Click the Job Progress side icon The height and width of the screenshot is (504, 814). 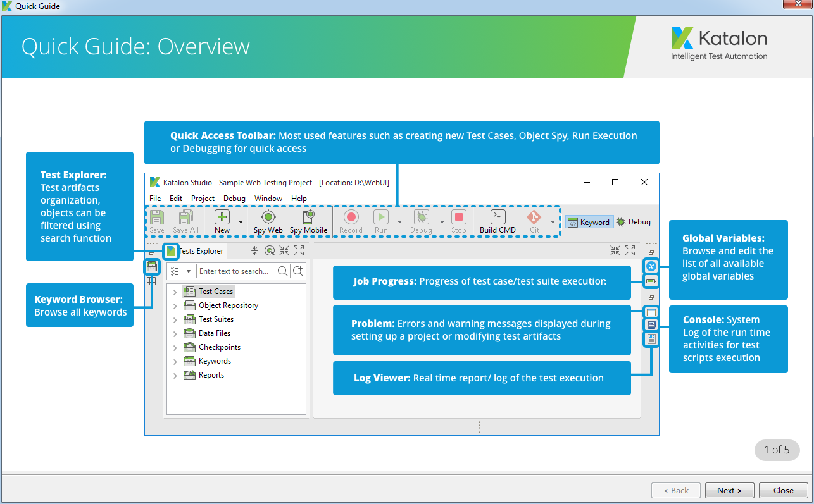tap(651, 280)
